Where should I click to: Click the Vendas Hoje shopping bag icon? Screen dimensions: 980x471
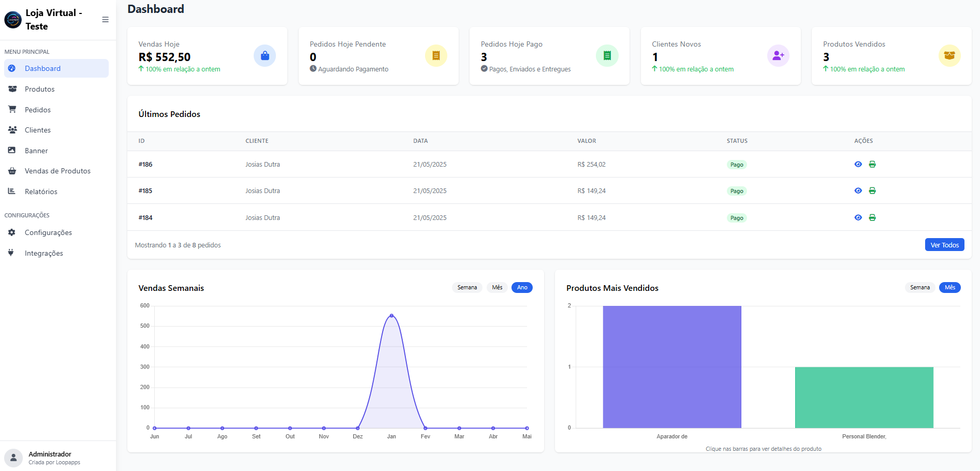(x=265, y=56)
